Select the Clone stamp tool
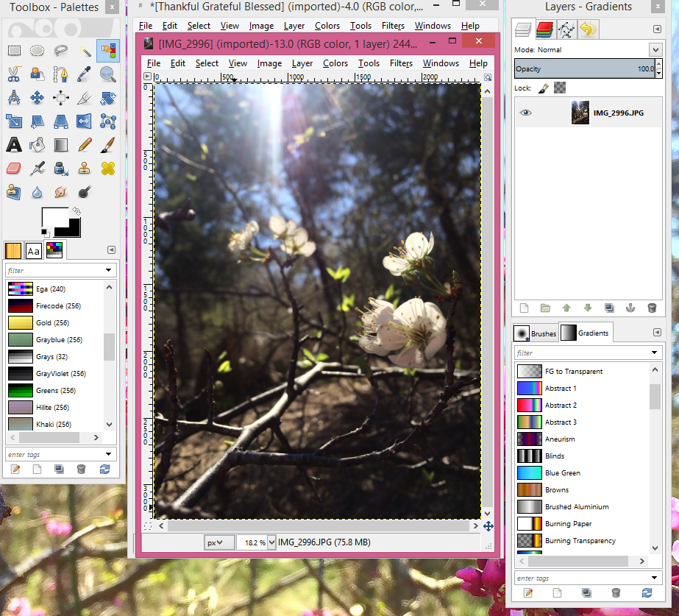The width and height of the screenshot is (679, 616). pos(85,168)
